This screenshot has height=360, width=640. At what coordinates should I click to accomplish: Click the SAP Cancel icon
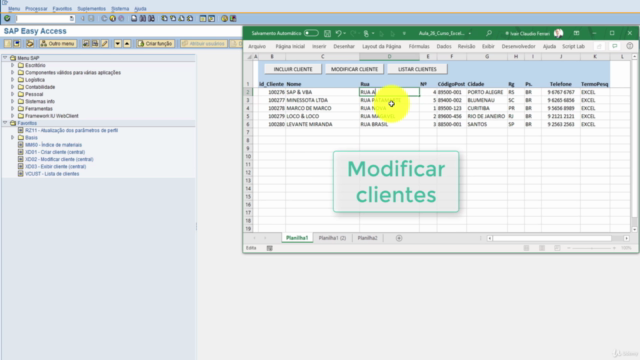click(x=121, y=18)
